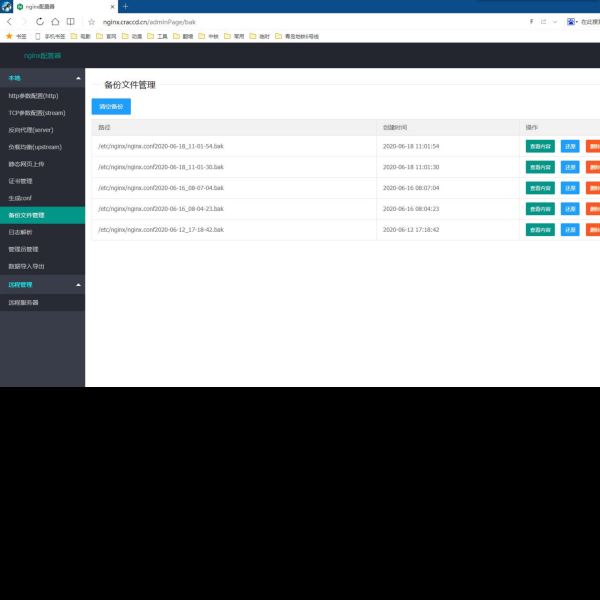
Task: View content of the 11-01-54.bak backup
Action: pos(540,146)
